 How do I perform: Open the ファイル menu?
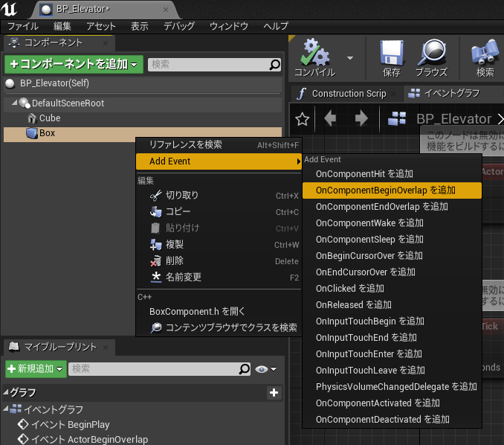pos(23,26)
